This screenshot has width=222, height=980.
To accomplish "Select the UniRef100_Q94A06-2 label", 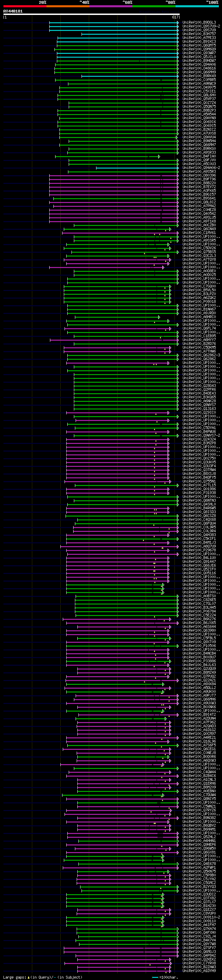I will click(x=201, y=168).
